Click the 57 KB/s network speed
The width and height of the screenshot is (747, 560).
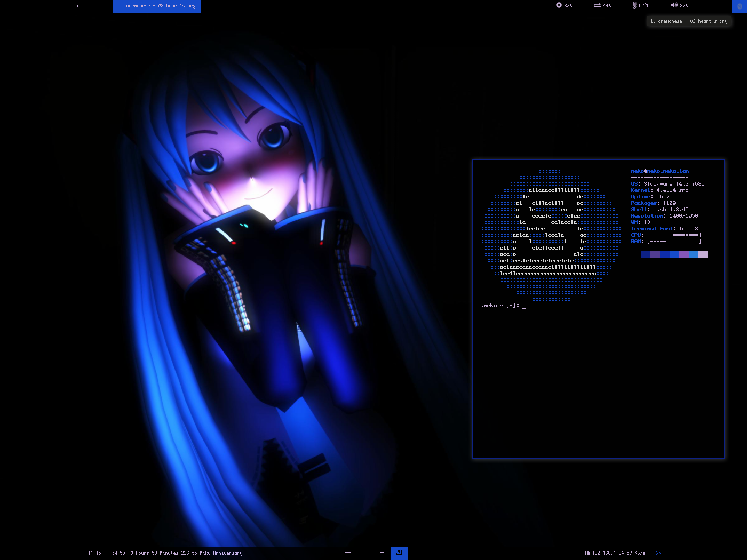[636, 553]
